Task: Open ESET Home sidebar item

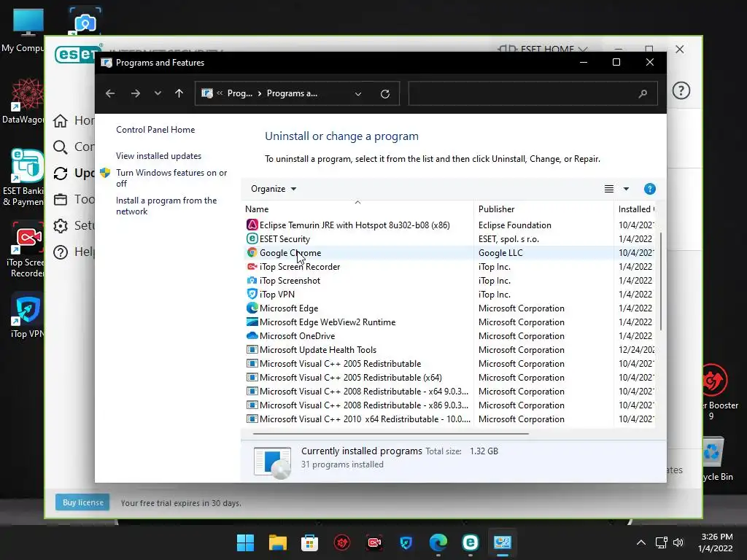Action: (74, 121)
